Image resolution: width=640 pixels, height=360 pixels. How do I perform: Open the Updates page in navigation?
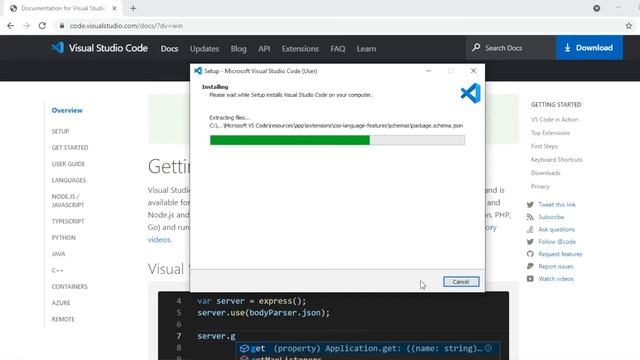pyautogui.click(x=204, y=49)
